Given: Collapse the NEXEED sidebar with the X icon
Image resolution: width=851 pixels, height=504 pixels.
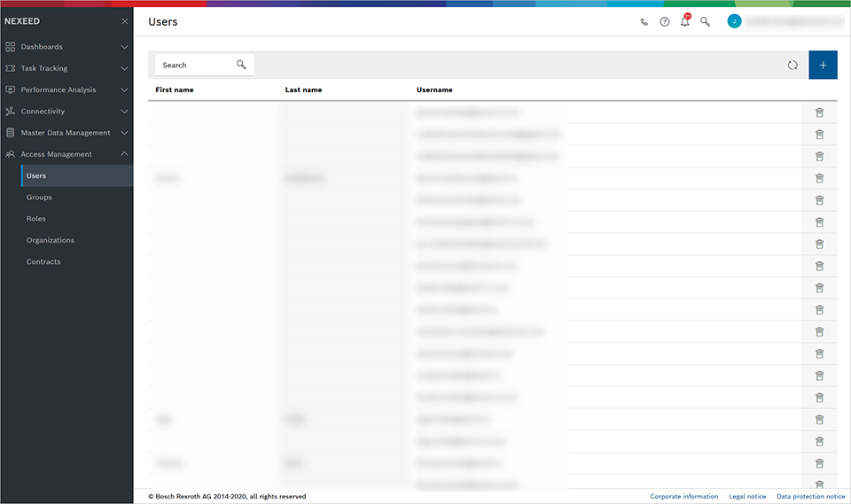Looking at the screenshot, I should pos(125,21).
